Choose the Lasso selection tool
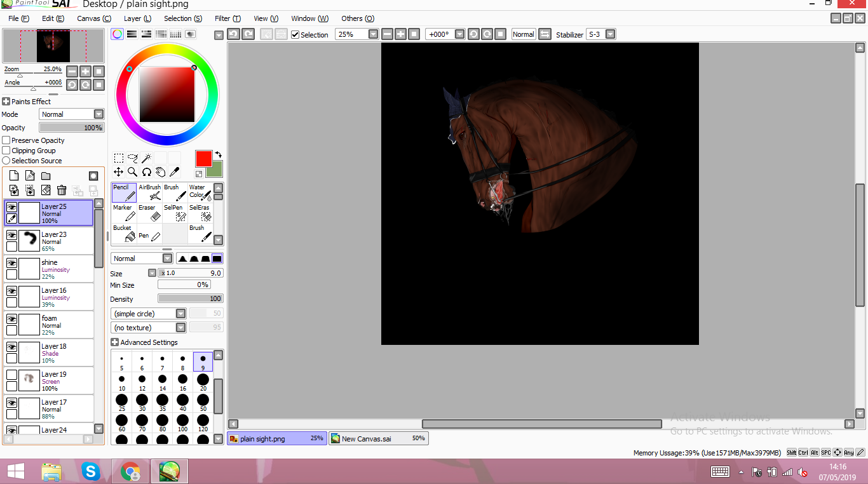 pos(132,158)
